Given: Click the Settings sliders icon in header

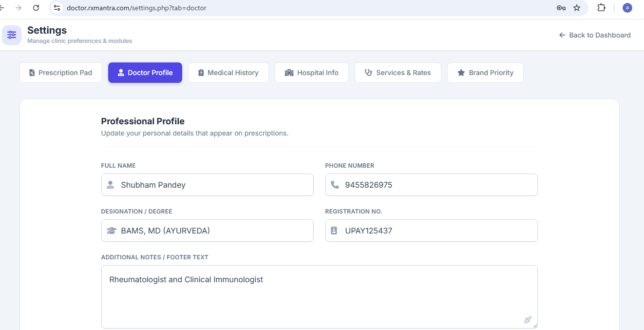Looking at the screenshot, I should (x=12, y=35).
